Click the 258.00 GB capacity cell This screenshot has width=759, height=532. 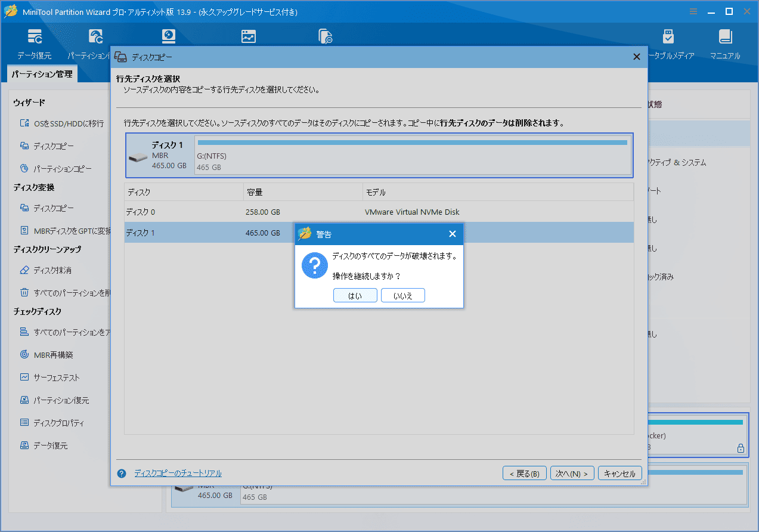point(263,212)
